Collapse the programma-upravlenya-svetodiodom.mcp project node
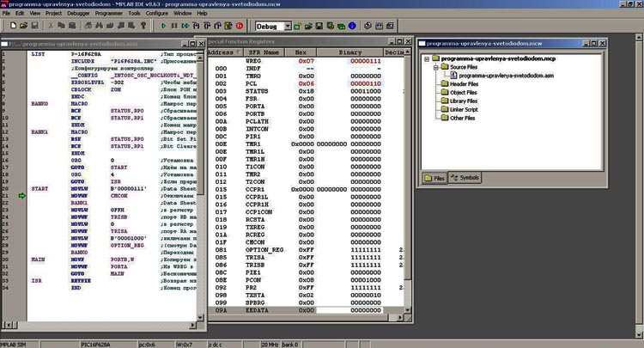The height and width of the screenshot is (348, 644). coord(427,58)
